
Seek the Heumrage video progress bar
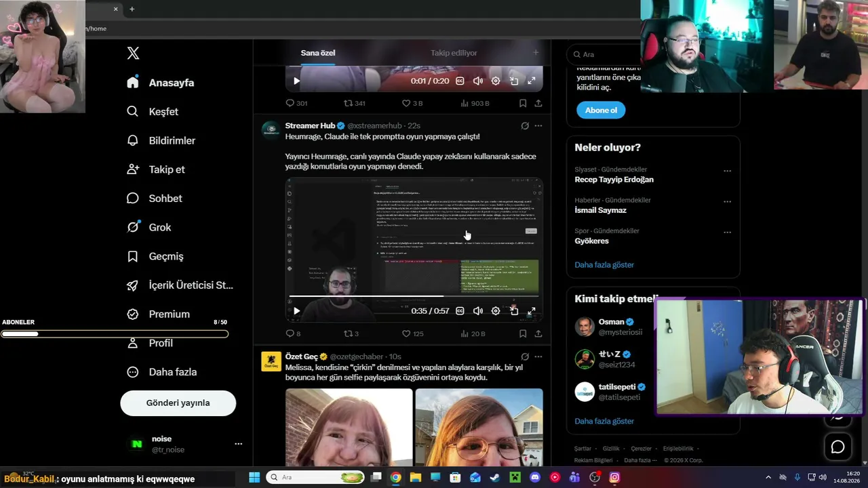coord(414,296)
